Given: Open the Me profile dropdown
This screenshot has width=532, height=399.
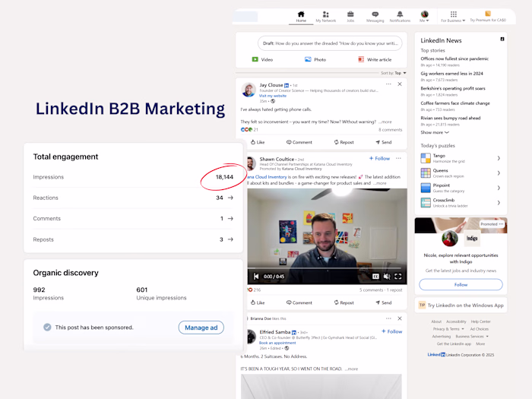Looking at the screenshot, I should pos(424,17).
